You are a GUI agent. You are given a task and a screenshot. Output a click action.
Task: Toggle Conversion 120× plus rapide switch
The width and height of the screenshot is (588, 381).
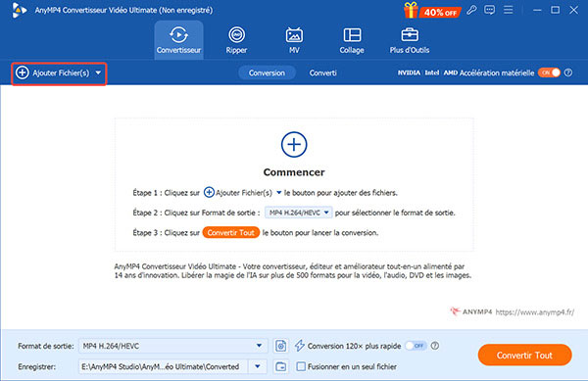416,346
